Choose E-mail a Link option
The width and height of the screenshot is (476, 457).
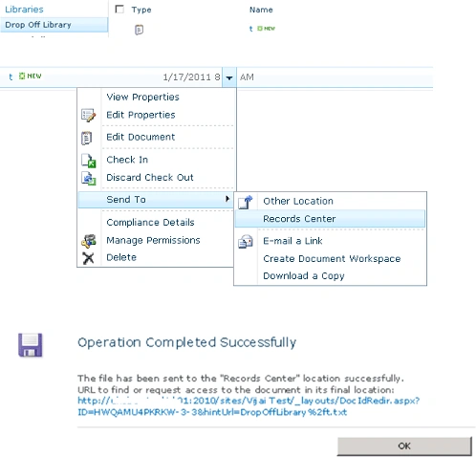tap(292, 241)
